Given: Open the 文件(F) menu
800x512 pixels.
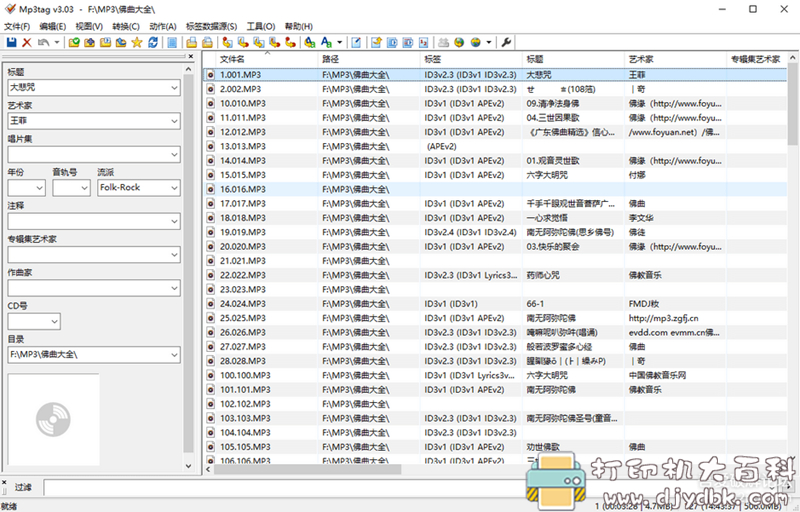Looking at the screenshot, I should pos(17,26).
